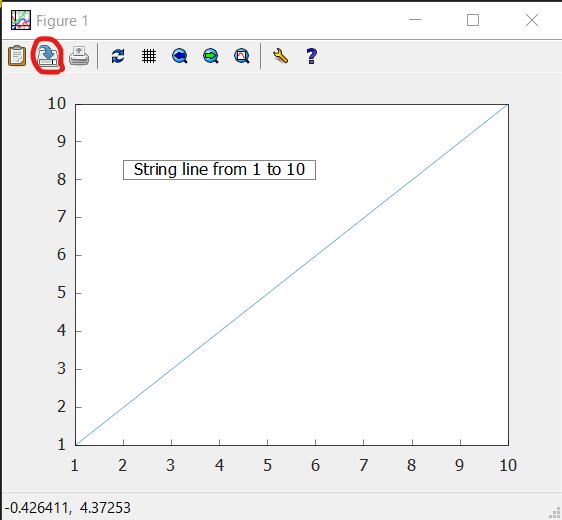
Task: Apply next zoom settings icon
Action: [211, 56]
